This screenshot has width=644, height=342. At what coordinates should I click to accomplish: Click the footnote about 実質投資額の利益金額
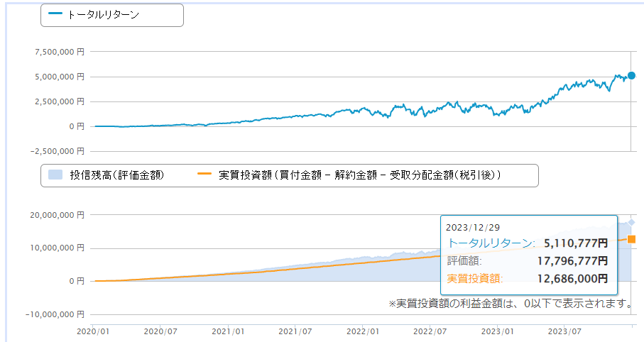511,304
